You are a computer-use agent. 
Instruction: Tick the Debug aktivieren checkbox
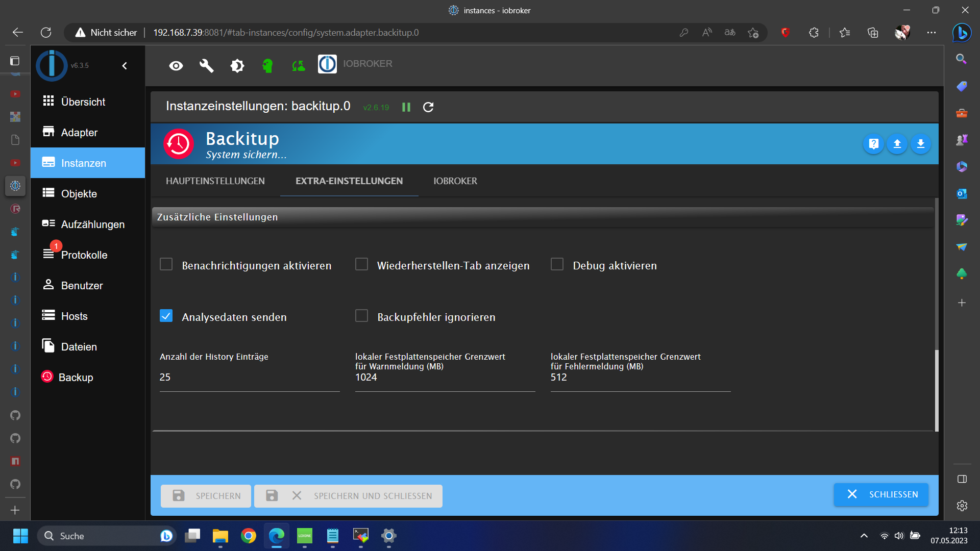(557, 264)
